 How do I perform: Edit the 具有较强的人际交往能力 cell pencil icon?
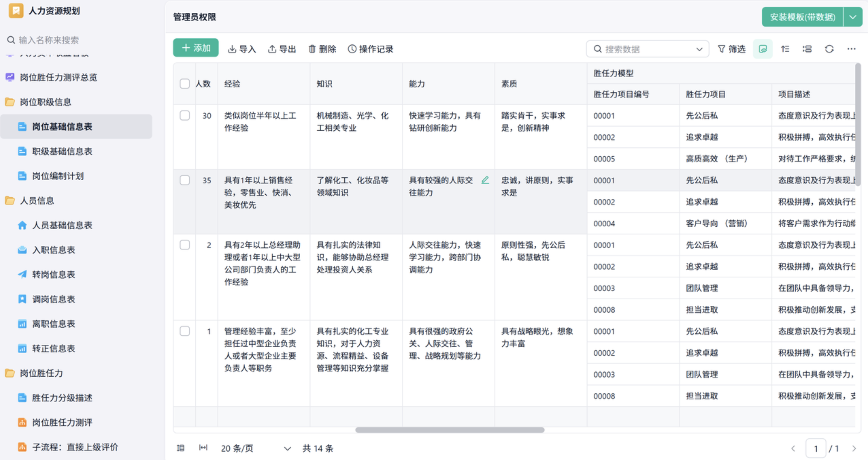pos(485,180)
